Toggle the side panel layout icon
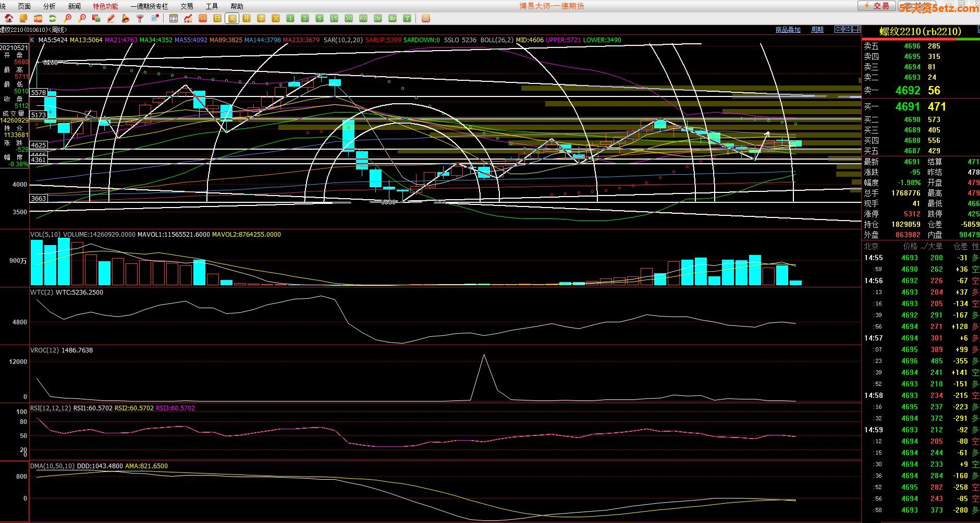 tap(856, 29)
